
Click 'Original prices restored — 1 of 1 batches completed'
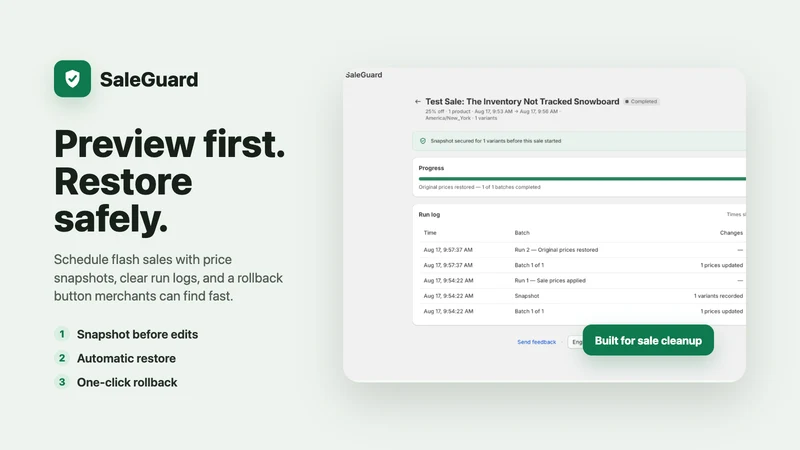click(x=479, y=187)
